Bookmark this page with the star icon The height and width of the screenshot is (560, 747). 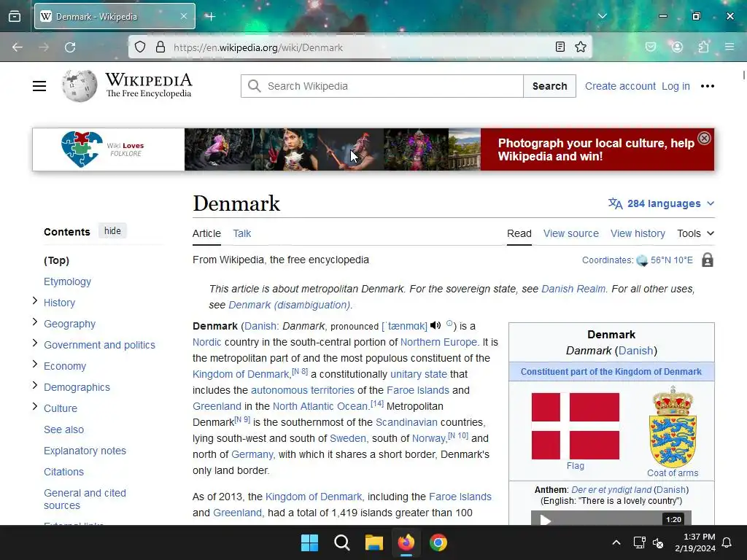click(580, 47)
